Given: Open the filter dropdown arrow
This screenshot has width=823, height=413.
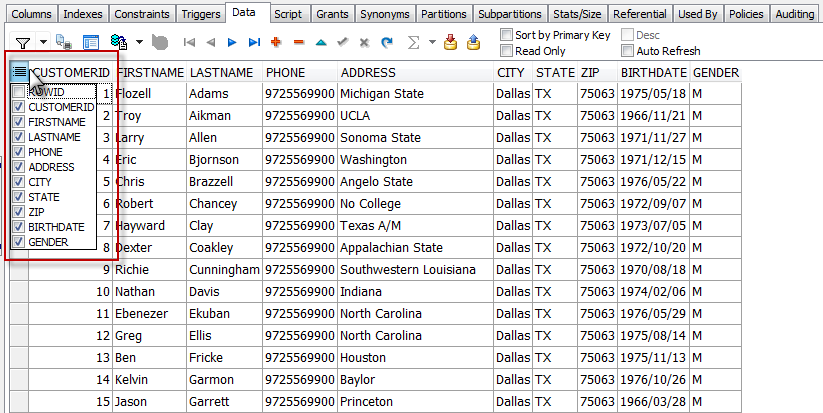Looking at the screenshot, I should point(43,43).
